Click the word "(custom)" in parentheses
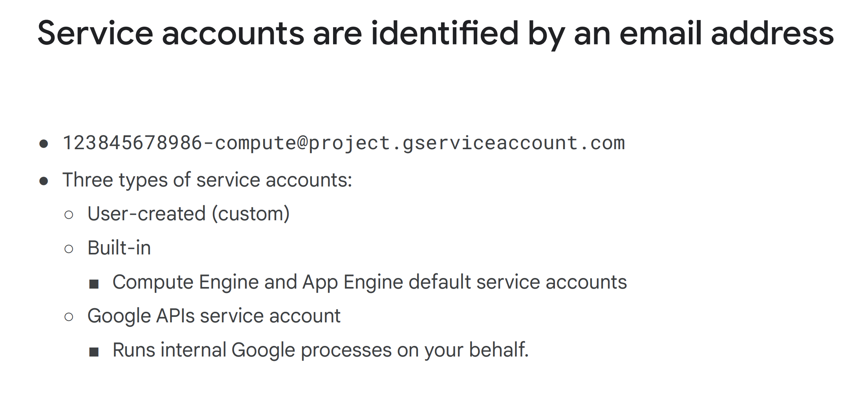868x406 pixels. (251, 214)
